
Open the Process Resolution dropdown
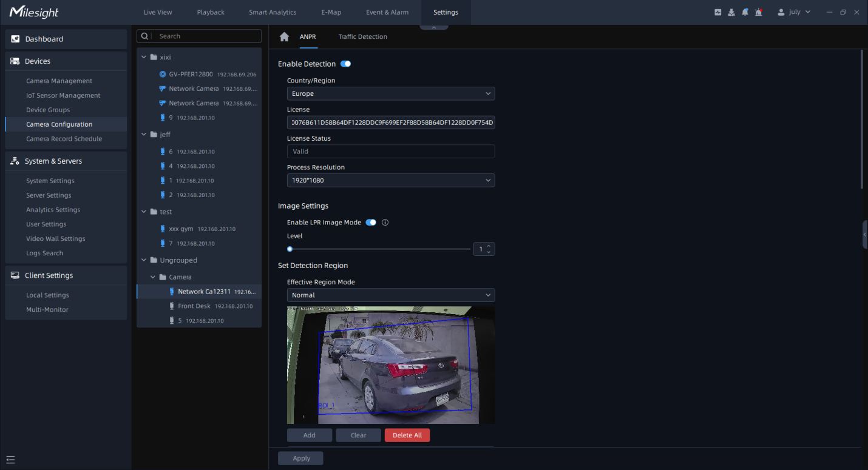pyautogui.click(x=390, y=181)
